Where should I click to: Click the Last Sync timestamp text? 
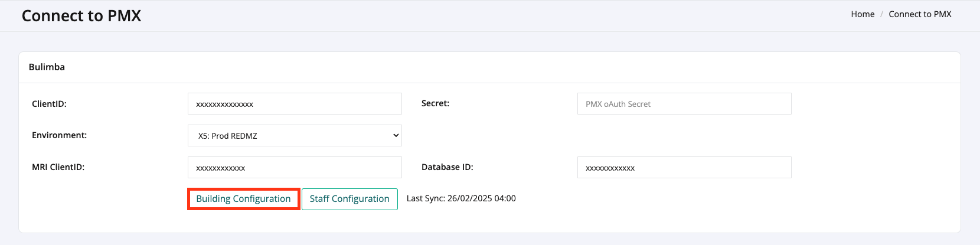click(461, 198)
